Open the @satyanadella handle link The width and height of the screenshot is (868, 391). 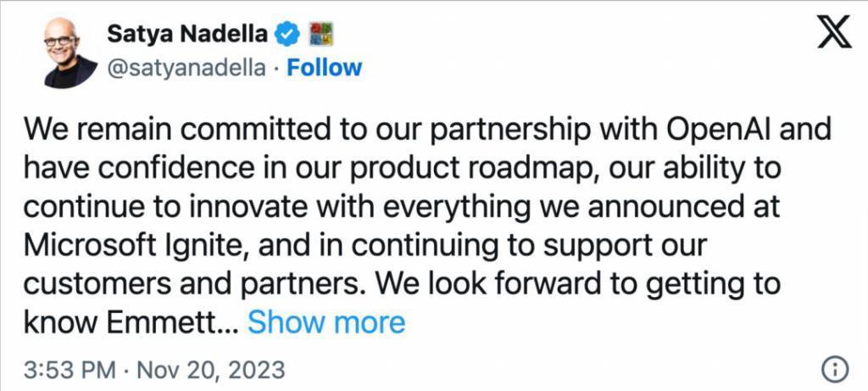[x=188, y=68]
